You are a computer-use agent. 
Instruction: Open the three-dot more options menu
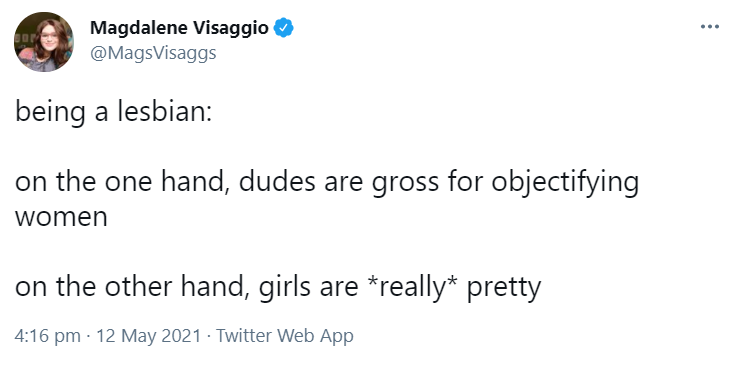click(709, 27)
